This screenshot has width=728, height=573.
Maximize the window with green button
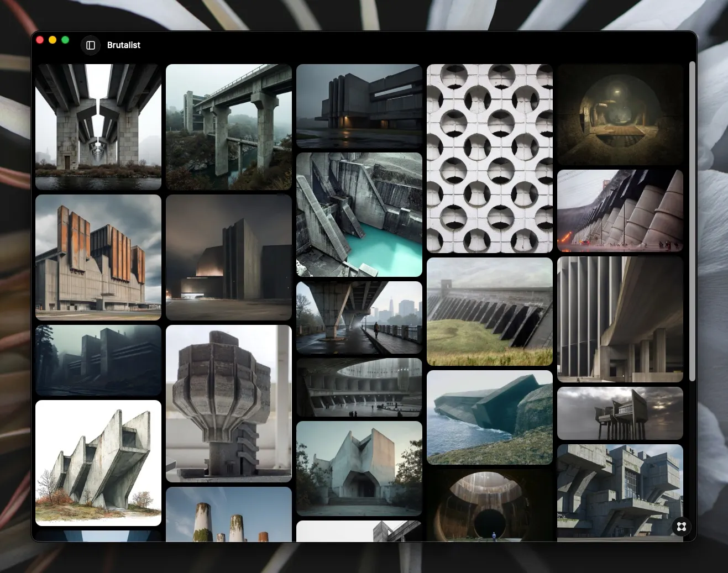click(x=65, y=40)
